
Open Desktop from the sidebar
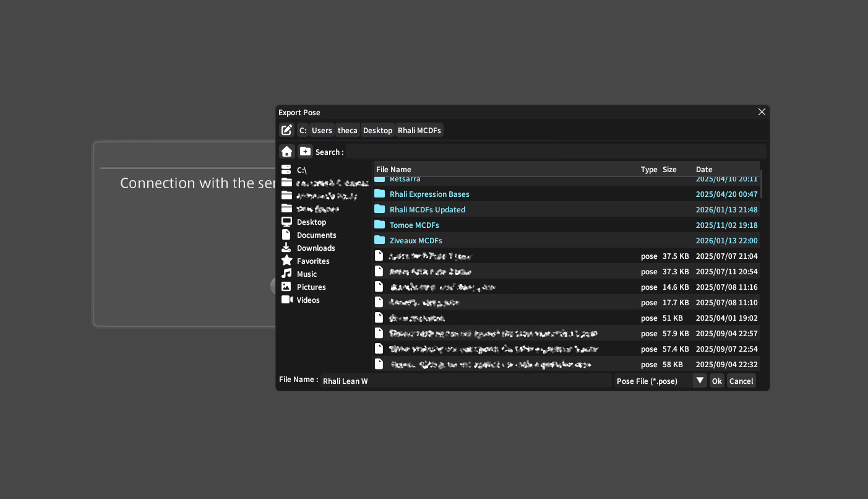[x=311, y=222]
